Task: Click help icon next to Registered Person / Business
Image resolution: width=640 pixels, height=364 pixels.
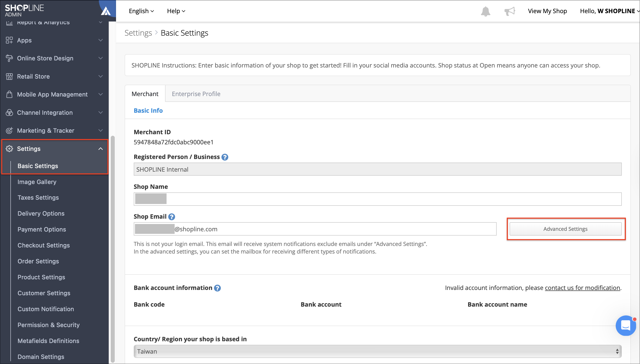Action: (x=225, y=157)
